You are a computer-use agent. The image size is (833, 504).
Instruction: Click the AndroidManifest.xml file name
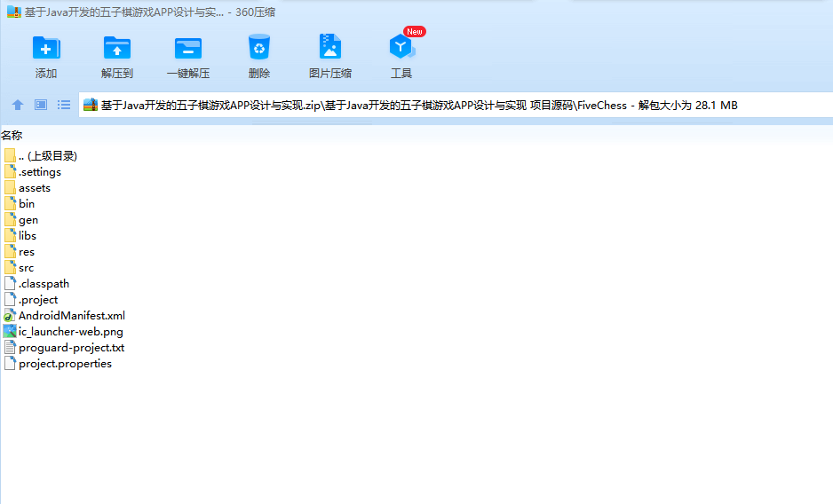click(x=72, y=316)
